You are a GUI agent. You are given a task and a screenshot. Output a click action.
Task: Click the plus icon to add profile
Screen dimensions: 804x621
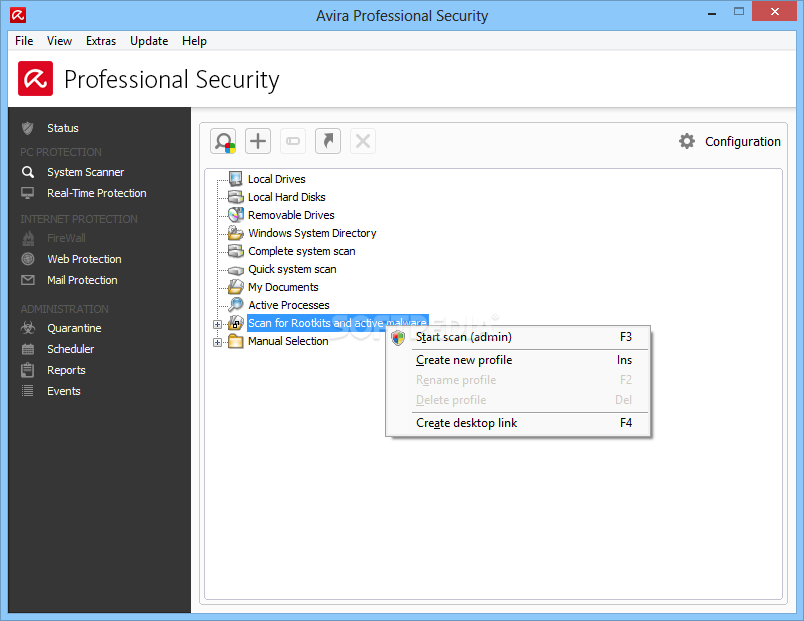pyautogui.click(x=258, y=141)
